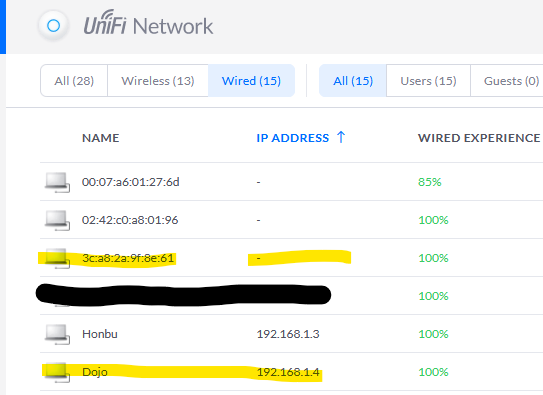
Task: Switch to Wireless (13) clients
Action: pos(158,81)
